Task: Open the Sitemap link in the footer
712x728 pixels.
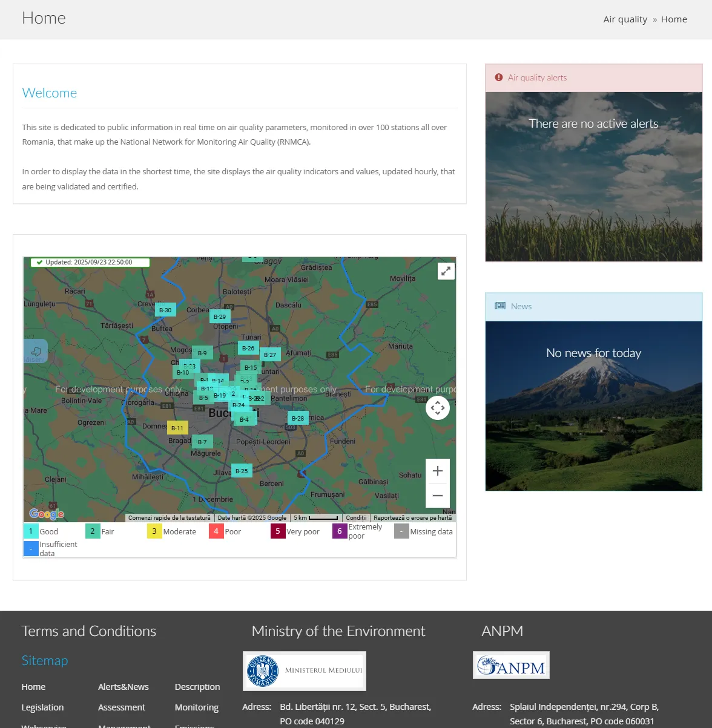Action: click(45, 660)
